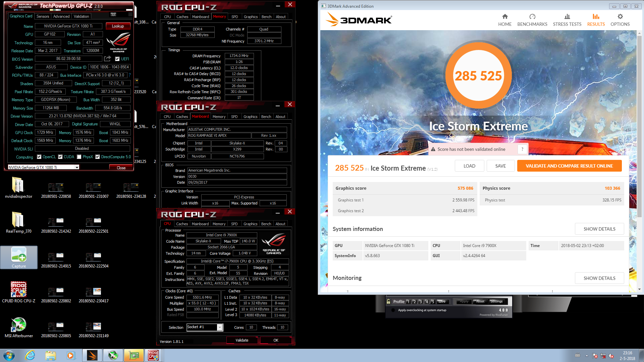
Task: Click the Validate button in CPU-Z
Action: (242, 340)
